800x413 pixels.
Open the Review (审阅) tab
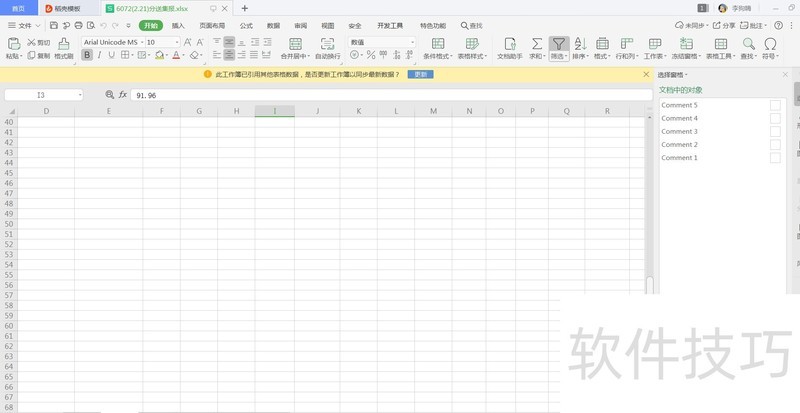tap(301, 26)
